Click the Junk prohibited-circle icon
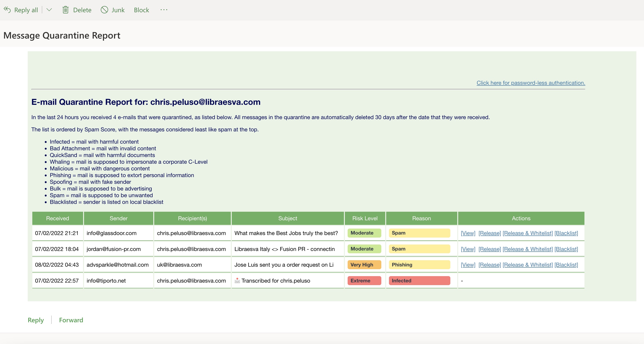This screenshot has height=344, width=644. (x=104, y=10)
